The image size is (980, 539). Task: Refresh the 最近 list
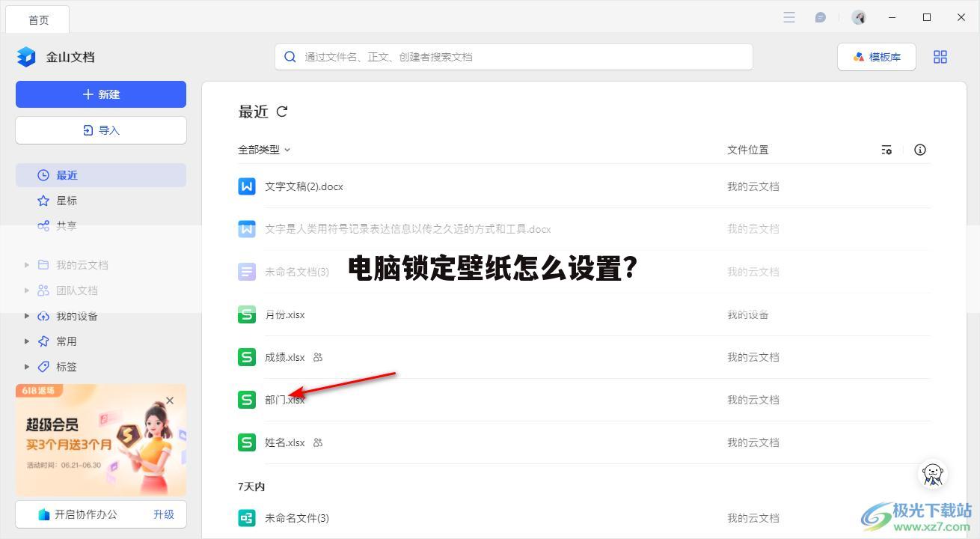282,112
